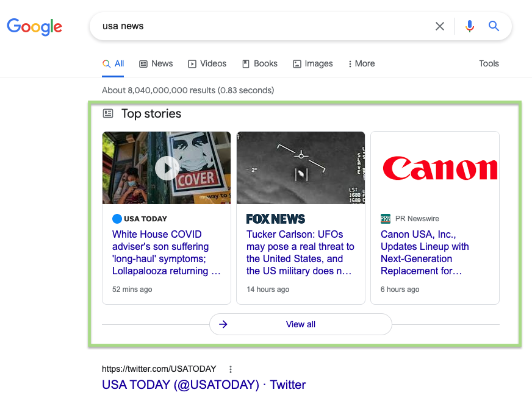Open the Images tab
This screenshot has width=532, height=398.
[x=313, y=64]
